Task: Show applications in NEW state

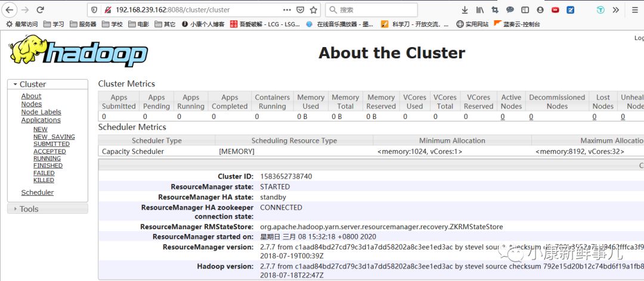Action: (x=41, y=129)
